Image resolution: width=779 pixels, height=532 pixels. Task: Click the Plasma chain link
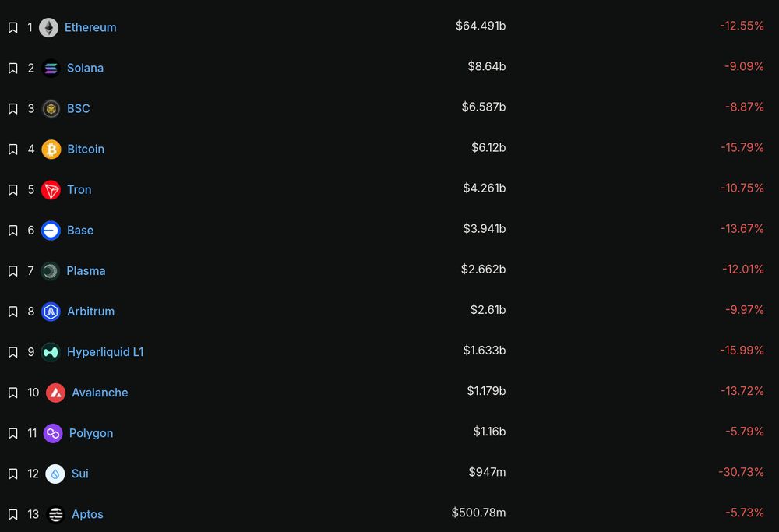pos(86,270)
